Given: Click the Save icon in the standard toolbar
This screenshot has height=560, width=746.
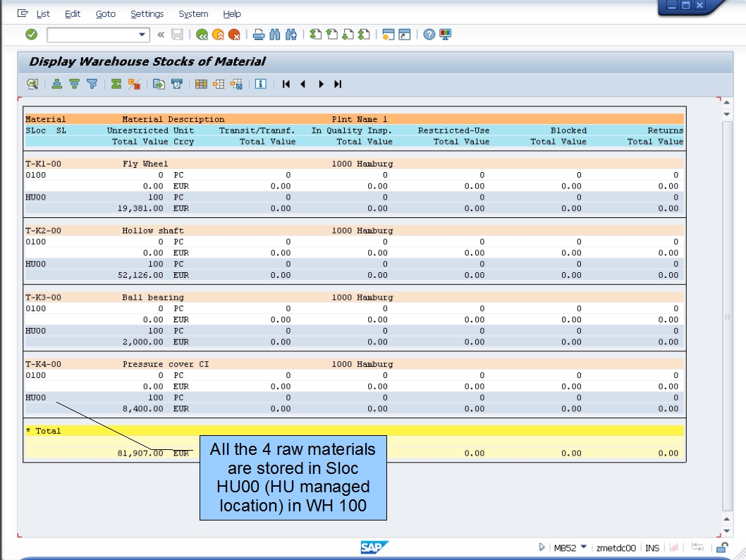Looking at the screenshot, I should pos(177,35).
